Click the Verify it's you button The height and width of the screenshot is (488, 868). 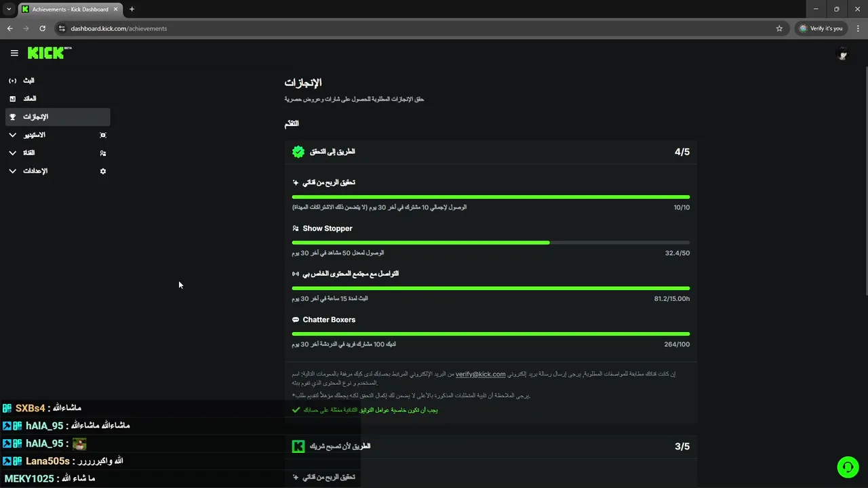pyautogui.click(x=821, y=28)
